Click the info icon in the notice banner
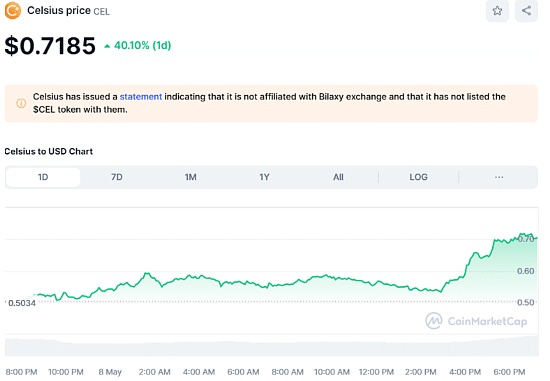550x381 pixels. pos(21,103)
